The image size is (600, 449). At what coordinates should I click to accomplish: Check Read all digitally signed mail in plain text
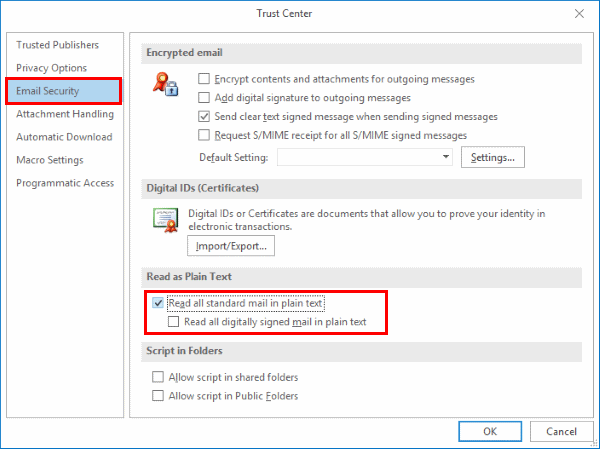(173, 322)
